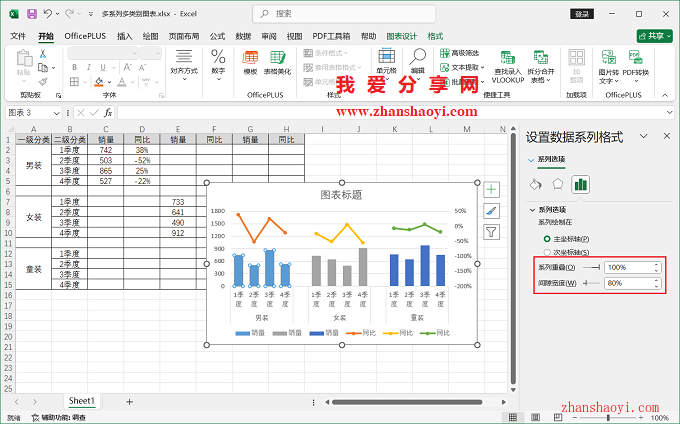Viewport: 680px width, 424px height.
Task: Click the new sheet plus button
Action: tap(129, 402)
